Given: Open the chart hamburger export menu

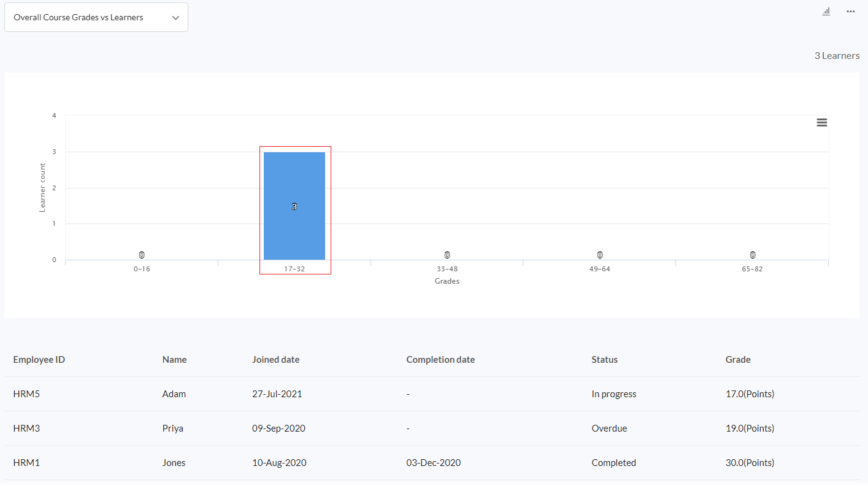Looking at the screenshot, I should 822,122.
